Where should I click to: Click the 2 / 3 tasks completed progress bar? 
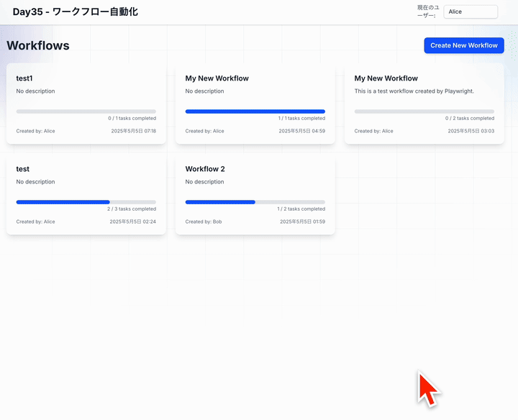(x=86, y=202)
